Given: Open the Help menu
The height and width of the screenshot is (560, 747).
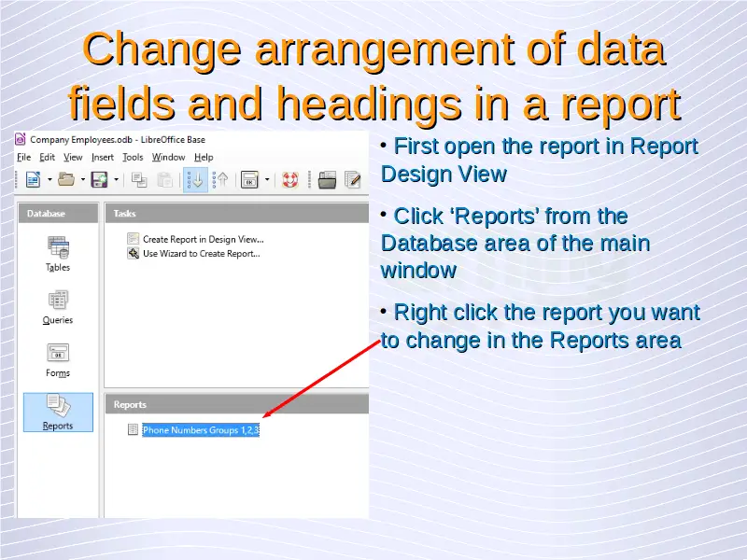Looking at the screenshot, I should [204, 157].
